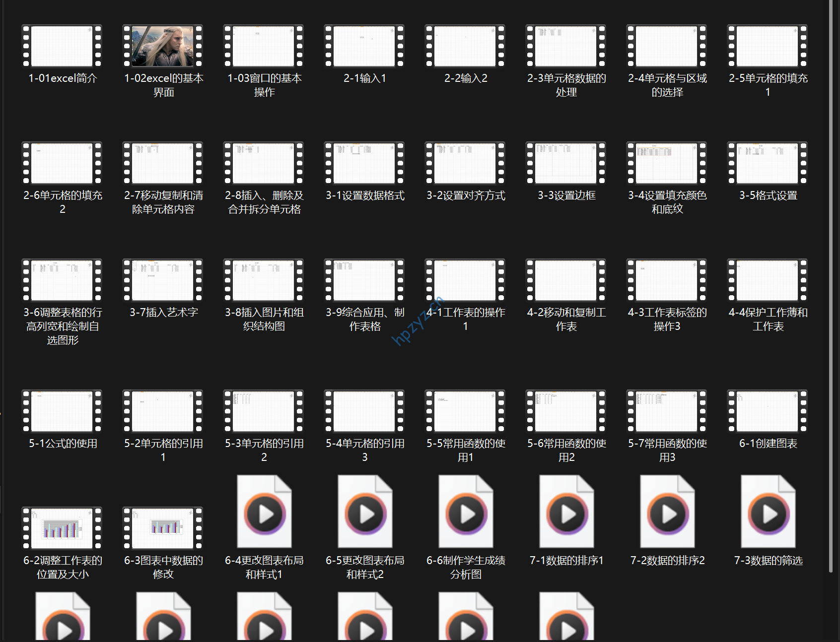The width and height of the screenshot is (840, 642).
Task: Choose the 7-3数据的筛选 media file icon
Action: pos(768,512)
